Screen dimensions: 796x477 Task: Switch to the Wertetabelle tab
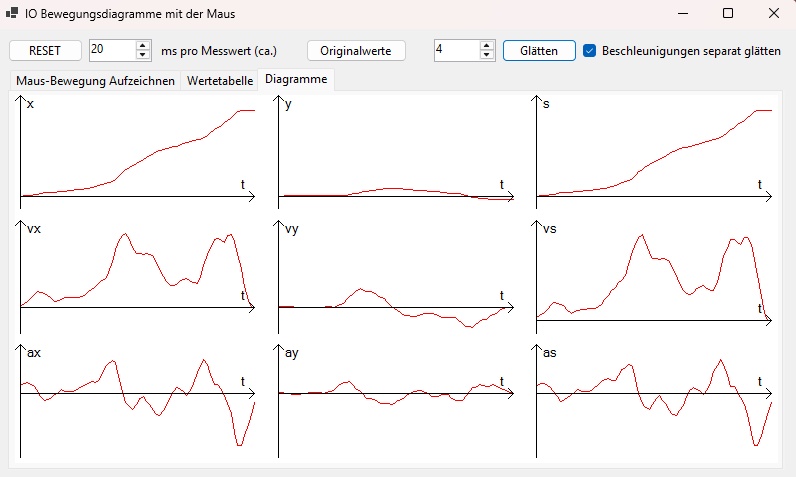coord(217,81)
